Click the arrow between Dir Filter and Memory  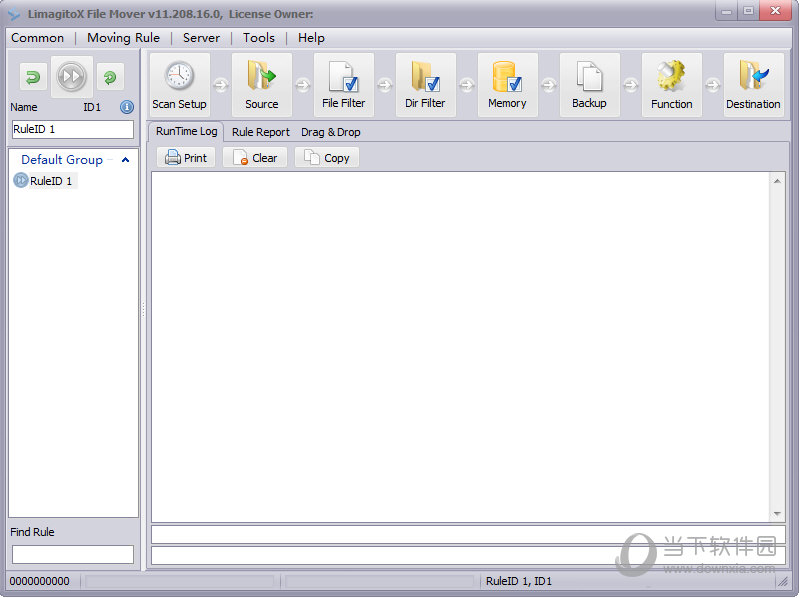pos(467,85)
